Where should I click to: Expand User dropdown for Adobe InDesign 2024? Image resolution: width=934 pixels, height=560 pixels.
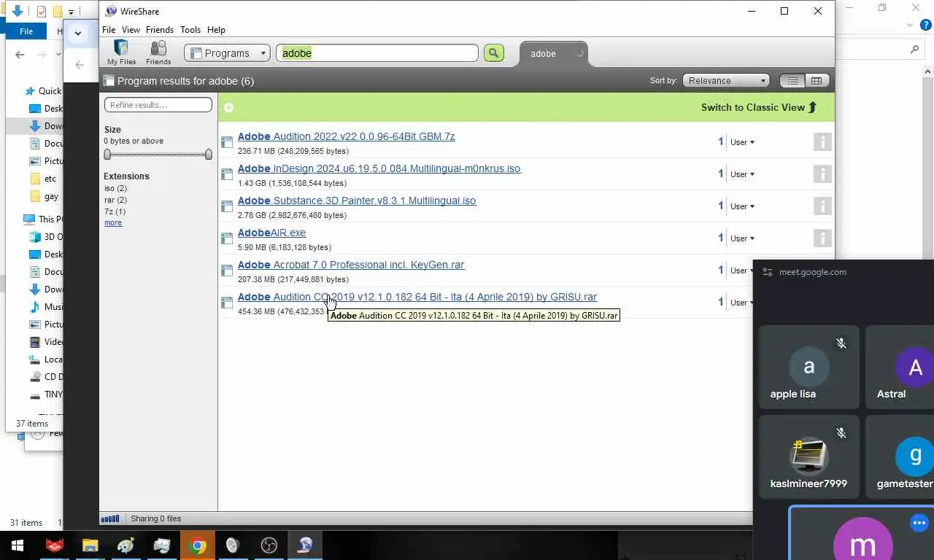[742, 174]
